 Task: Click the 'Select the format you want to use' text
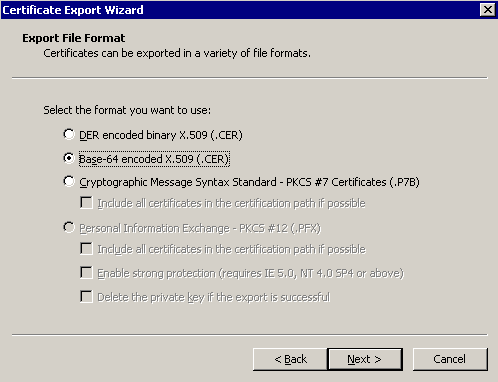127,110
